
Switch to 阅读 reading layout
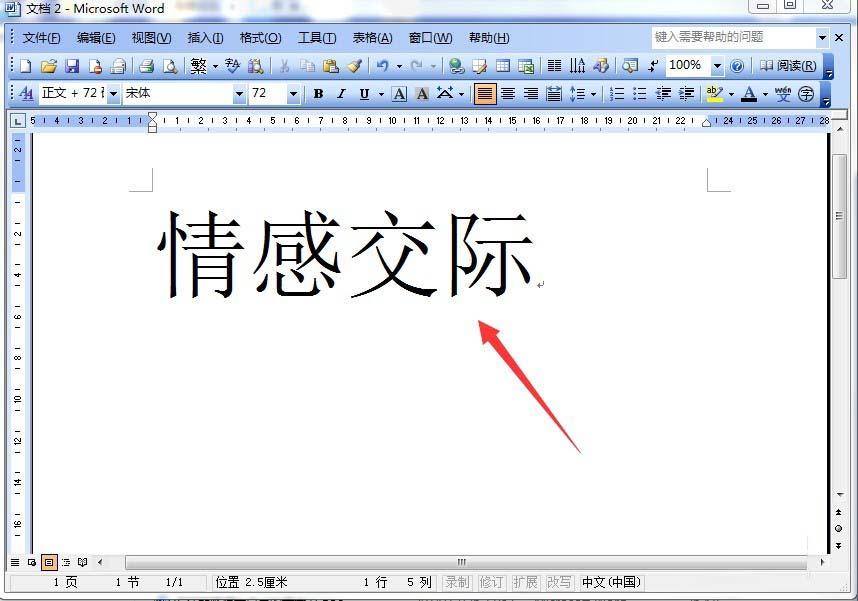pos(796,66)
